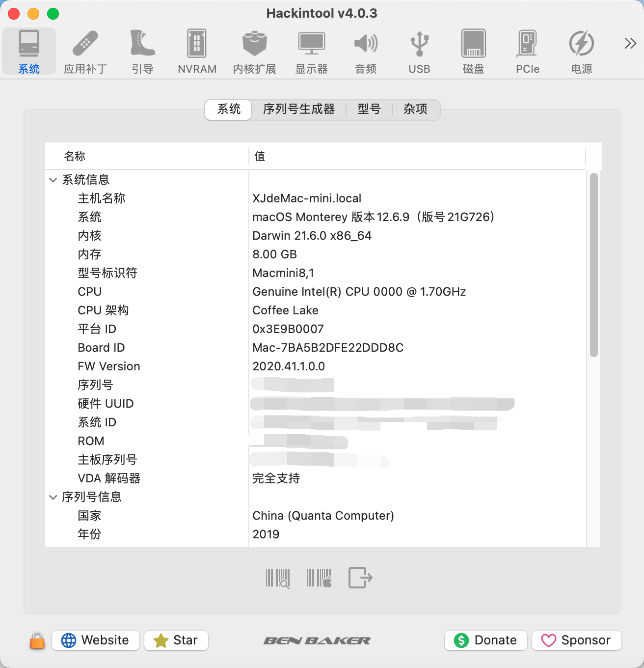The width and height of the screenshot is (644, 668).
Task: Select the 平台 ID row
Action: coord(316,329)
